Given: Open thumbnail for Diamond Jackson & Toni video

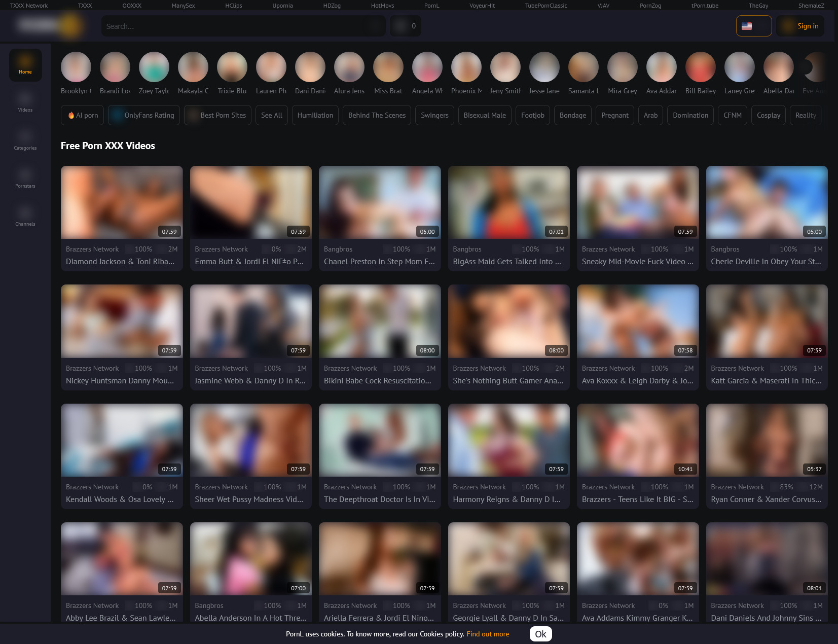Looking at the screenshot, I should point(122,202).
